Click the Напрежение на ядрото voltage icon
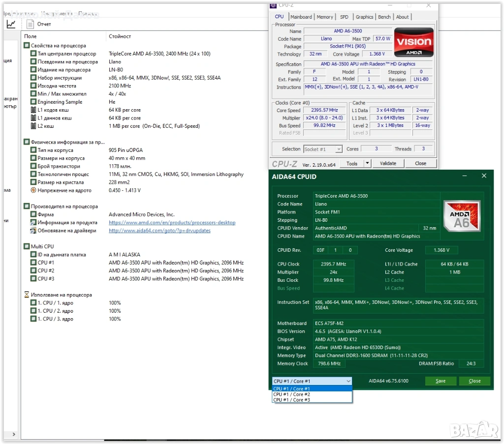The image size is (504, 444). pyautogui.click(x=33, y=190)
